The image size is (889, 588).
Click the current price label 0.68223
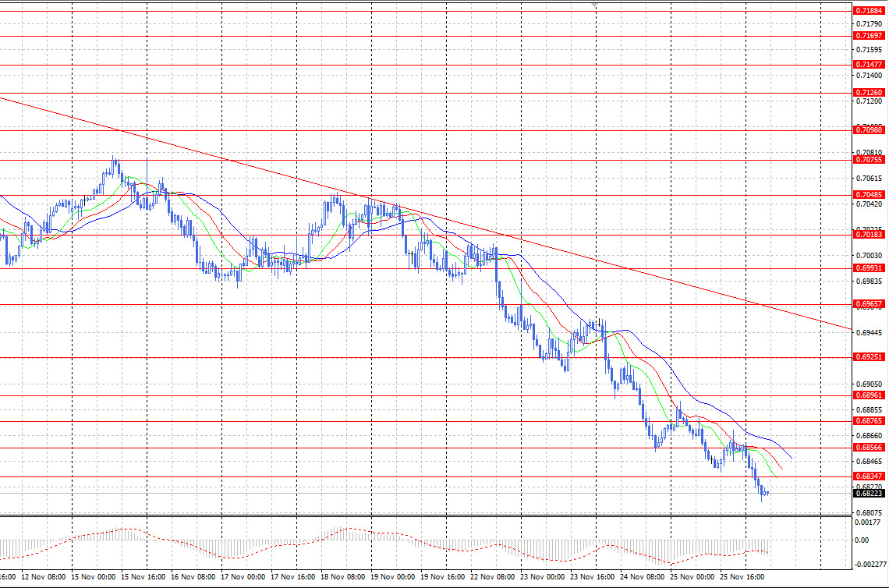(x=869, y=494)
